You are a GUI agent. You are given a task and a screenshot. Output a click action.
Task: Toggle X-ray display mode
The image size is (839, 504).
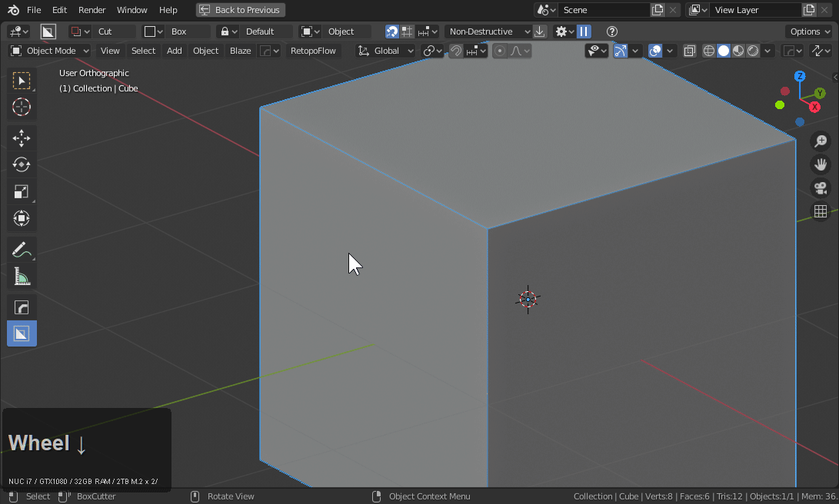(x=690, y=51)
